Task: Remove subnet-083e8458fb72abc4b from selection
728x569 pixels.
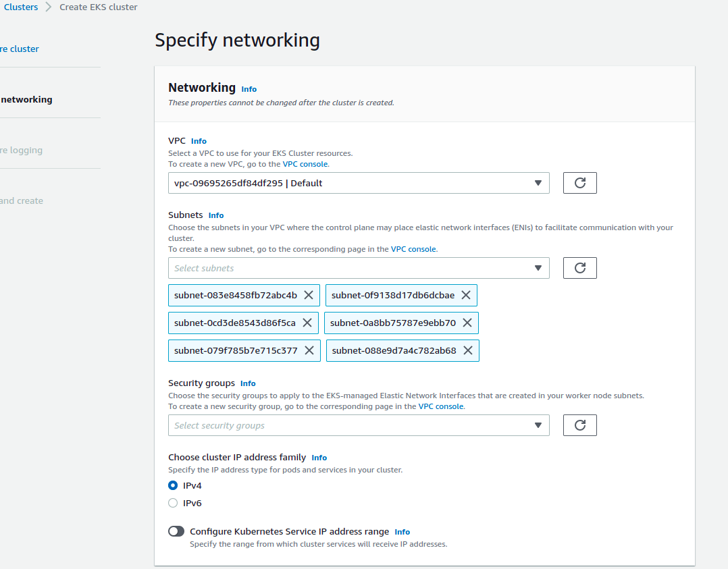Action: (309, 295)
